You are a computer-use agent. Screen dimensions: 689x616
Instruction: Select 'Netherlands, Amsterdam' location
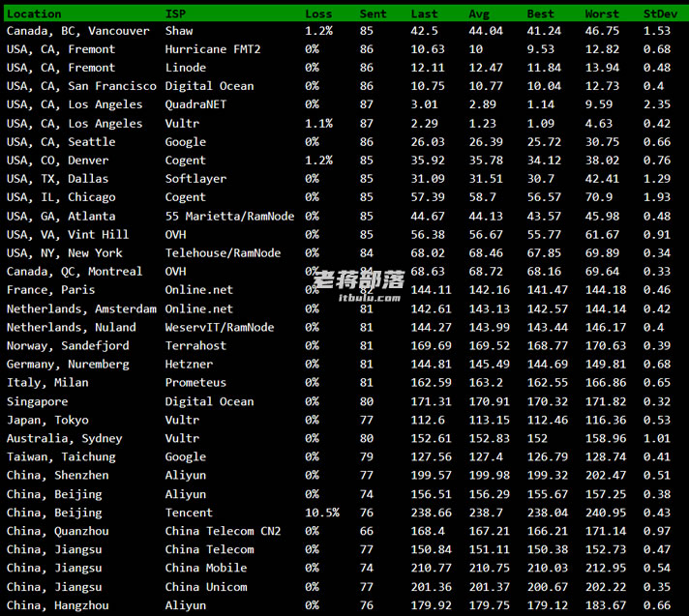(81, 309)
